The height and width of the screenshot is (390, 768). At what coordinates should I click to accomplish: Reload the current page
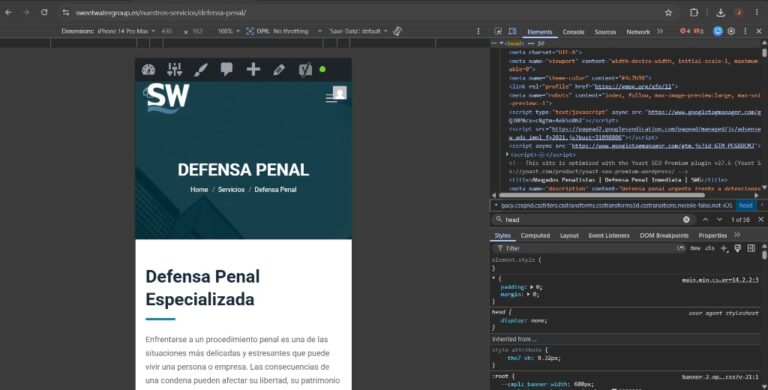44,13
